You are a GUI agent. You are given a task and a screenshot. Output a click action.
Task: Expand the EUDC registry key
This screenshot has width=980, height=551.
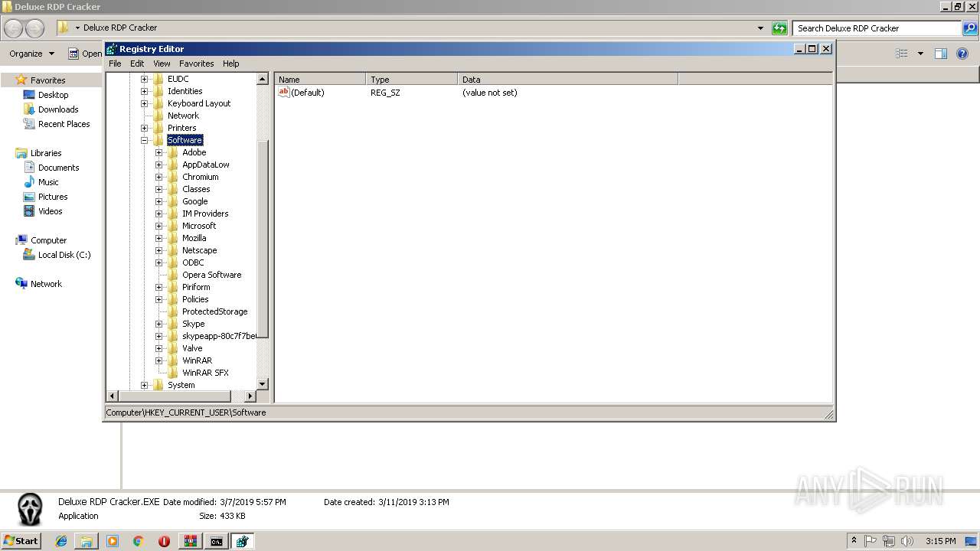[144, 79]
